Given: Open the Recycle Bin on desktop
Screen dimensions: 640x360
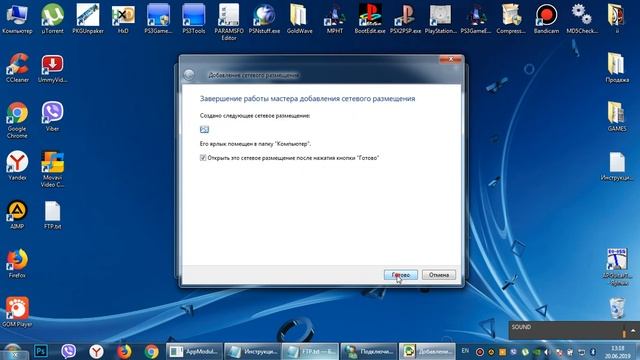Looking at the screenshot, I should (x=617, y=308).
